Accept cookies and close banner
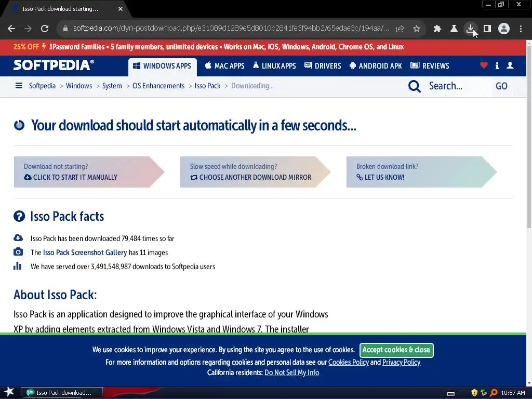 click(396, 350)
